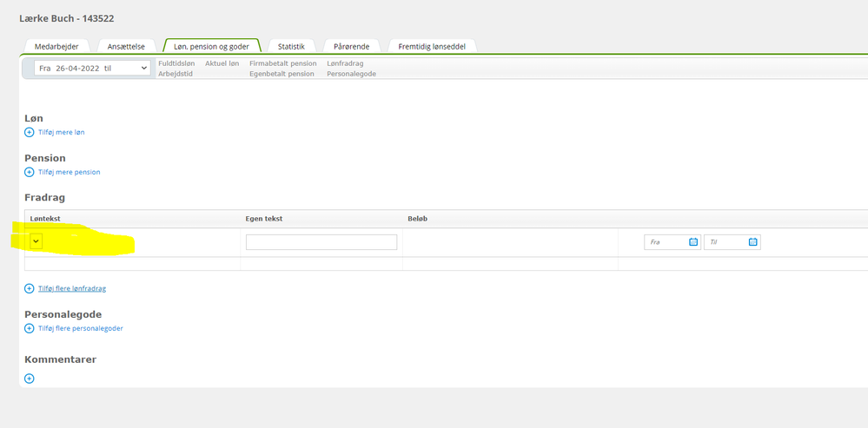The image size is (868, 428).
Task: Jump to Egenbetalt pension section link
Action: coord(282,74)
